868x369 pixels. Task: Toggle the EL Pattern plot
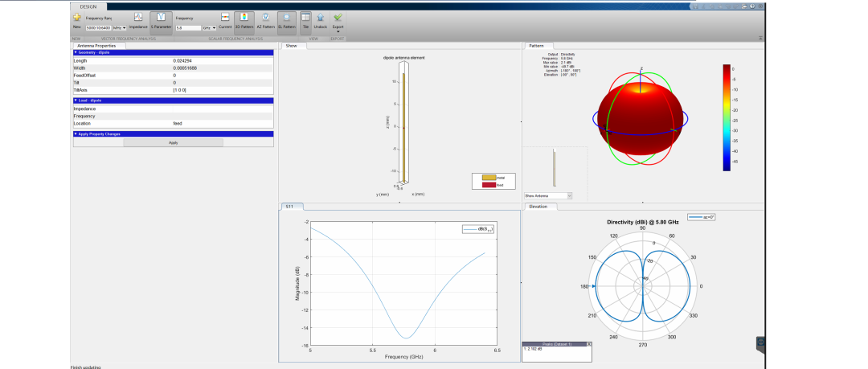[x=287, y=19]
